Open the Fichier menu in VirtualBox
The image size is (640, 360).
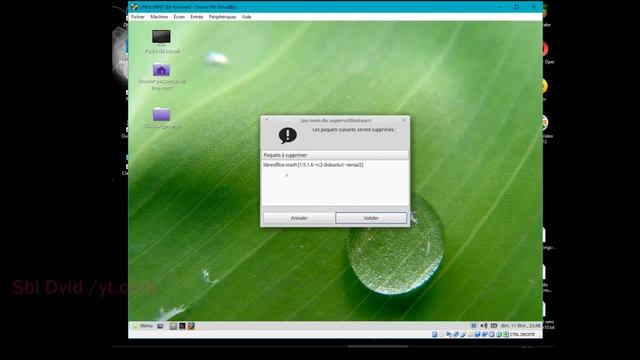(138, 17)
